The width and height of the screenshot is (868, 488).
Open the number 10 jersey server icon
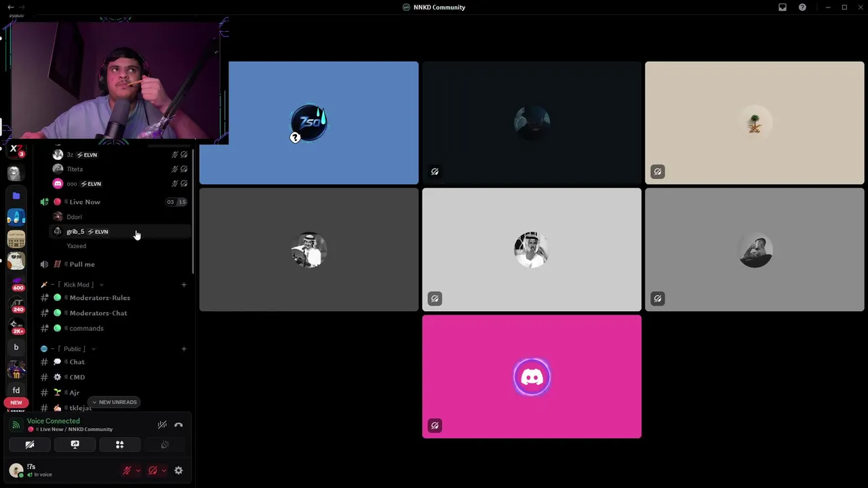[x=16, y=369]
